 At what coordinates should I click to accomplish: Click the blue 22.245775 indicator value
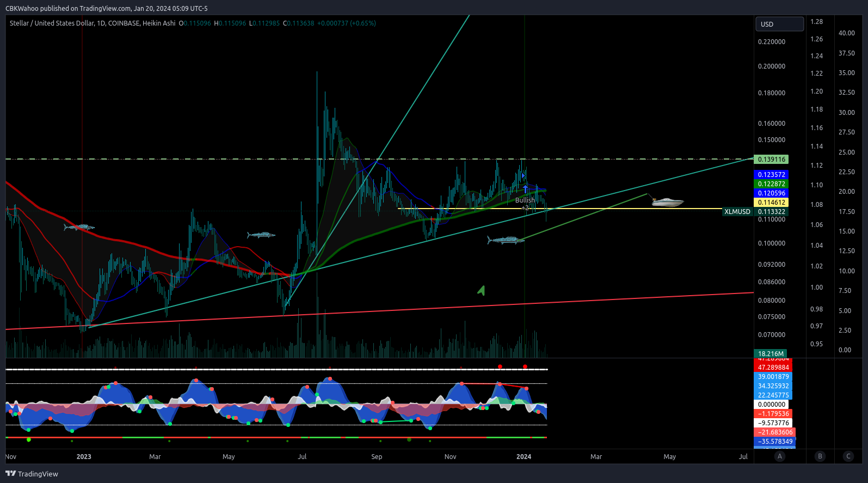point(773,395)
